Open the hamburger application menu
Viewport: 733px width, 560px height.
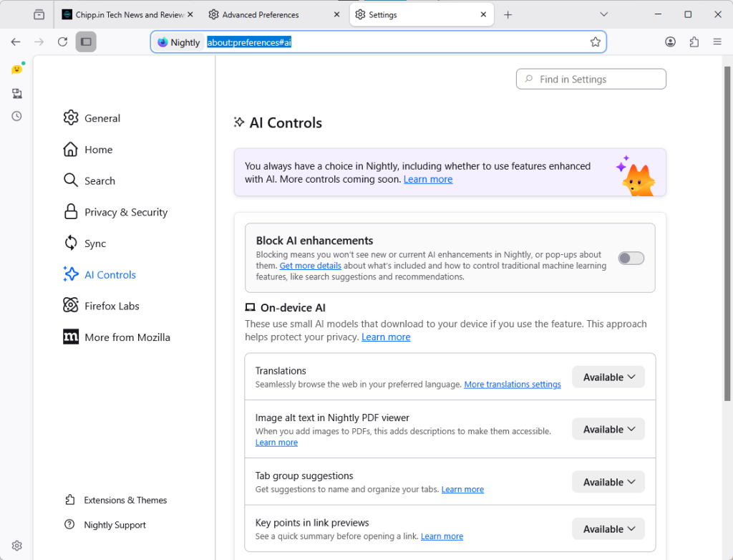(x=717, y=42)
